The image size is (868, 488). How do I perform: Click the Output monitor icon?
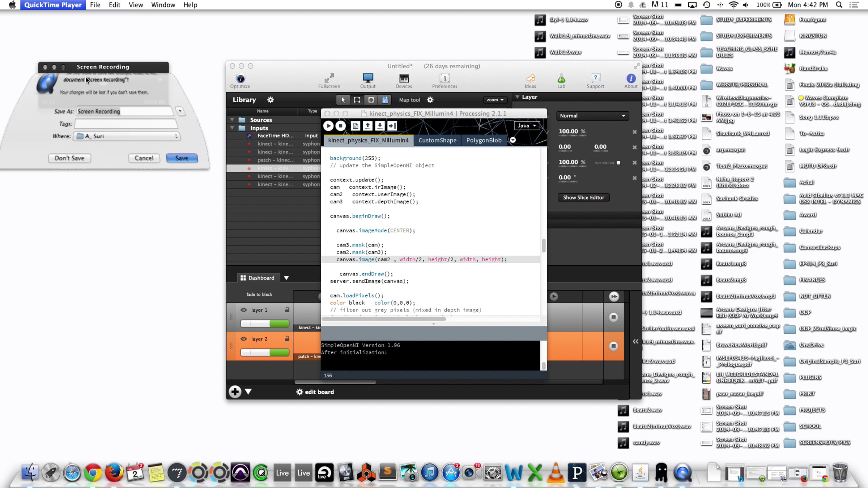point(368,78)
